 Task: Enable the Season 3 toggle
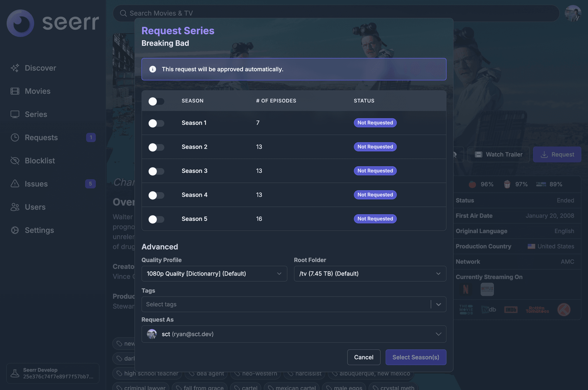[x=156, y=171]
